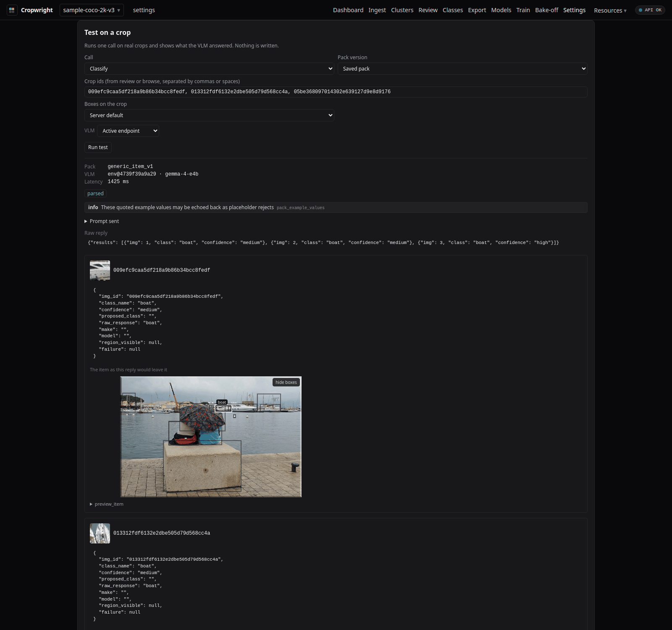Image resolution: width=672 pixels, height=630 pixels.
Task: Open the VLM Active endpoint dropdown
Action: click(x=128, y=131)
